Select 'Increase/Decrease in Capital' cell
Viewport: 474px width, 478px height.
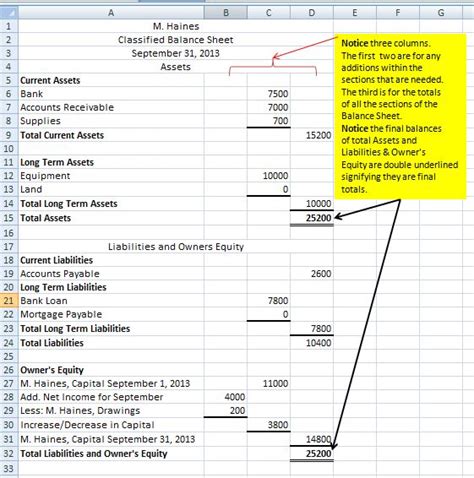pyautogui.click(x=111, y=425)
